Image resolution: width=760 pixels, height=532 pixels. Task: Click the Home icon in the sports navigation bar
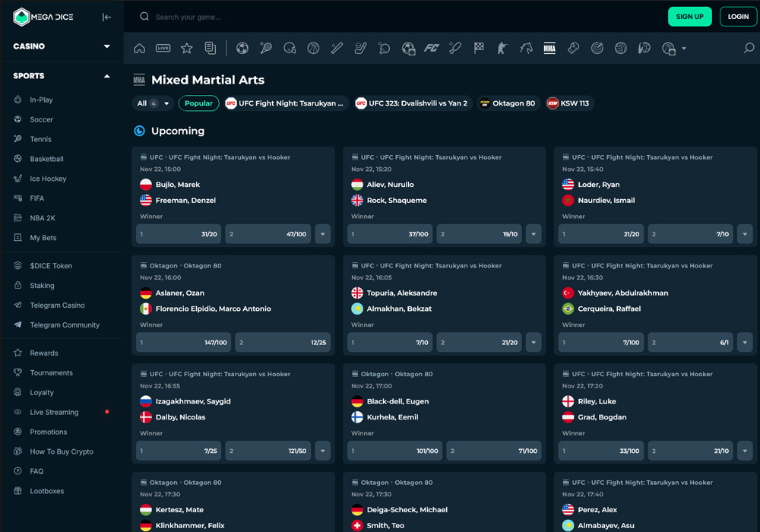coord(139,48)
